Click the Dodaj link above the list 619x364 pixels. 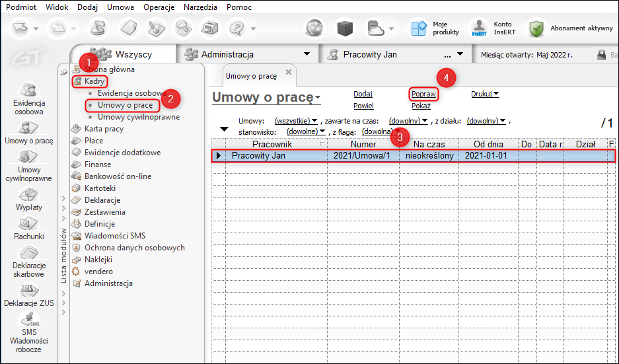(x=363, y=94)
